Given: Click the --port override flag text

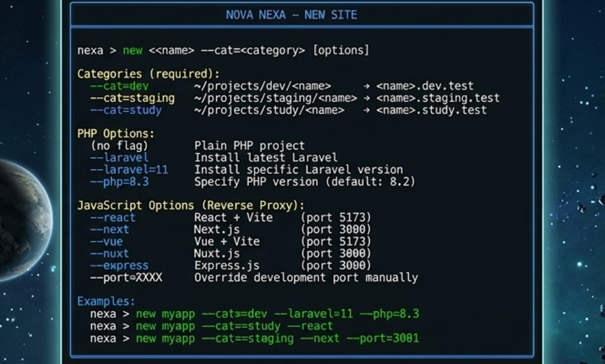Looking at the screenshot, I should click(126, 278).
